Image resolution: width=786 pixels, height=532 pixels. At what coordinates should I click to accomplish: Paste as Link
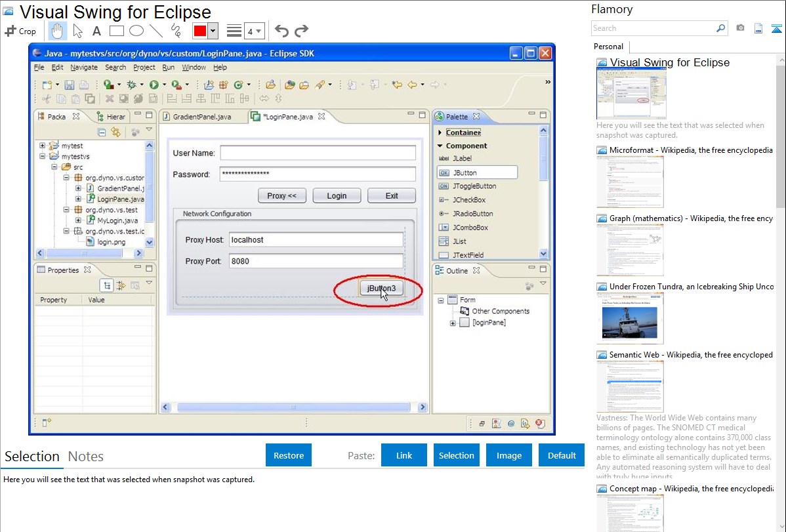[x=404, y=455]
